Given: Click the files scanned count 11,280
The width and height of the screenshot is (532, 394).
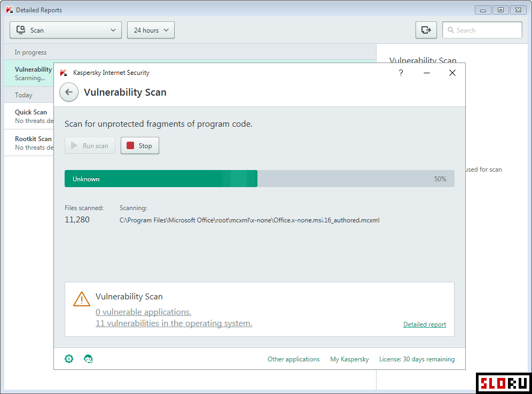Looking at the screenshot, I should (x=77, y=220).
